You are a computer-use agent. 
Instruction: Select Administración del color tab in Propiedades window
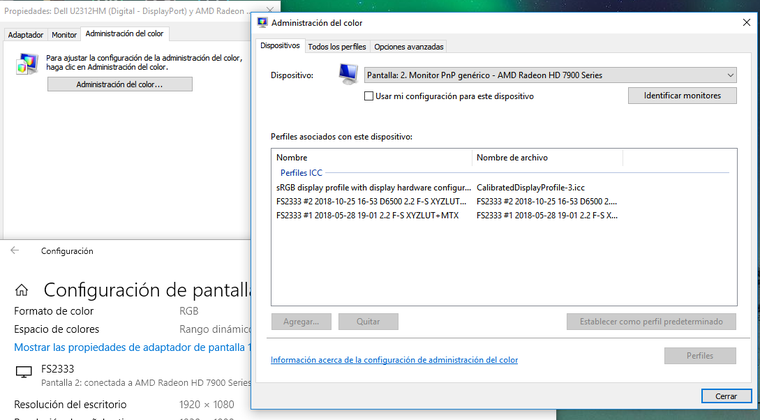pyautogui.click(x=125, y=33)
